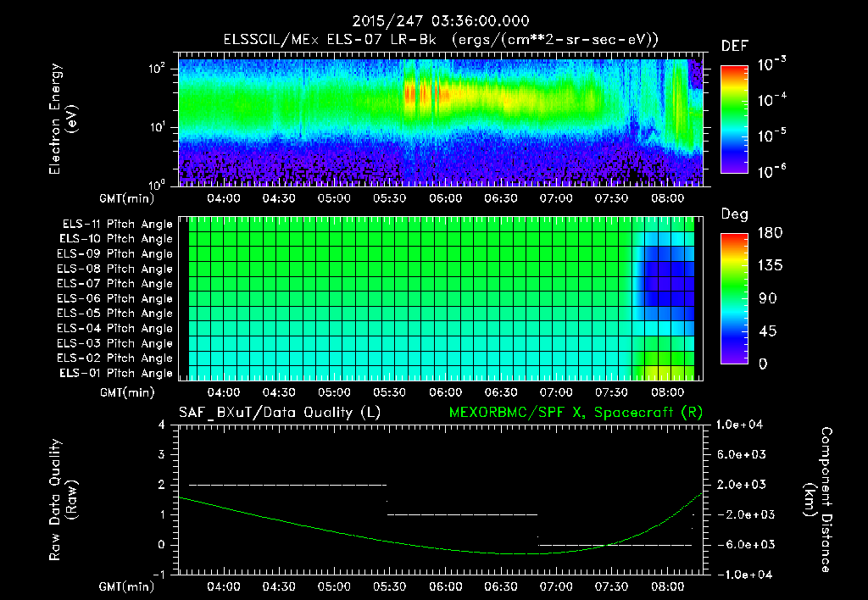Select the ELS-03 Pitch Angle row label
Image resolution: width=868 pixels, height=600 pixels.
[x=115, y=344]
